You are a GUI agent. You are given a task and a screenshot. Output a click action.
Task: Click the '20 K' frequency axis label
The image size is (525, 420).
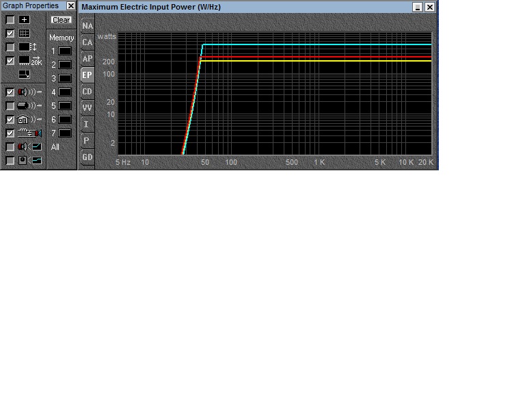(x=426, y=162)
